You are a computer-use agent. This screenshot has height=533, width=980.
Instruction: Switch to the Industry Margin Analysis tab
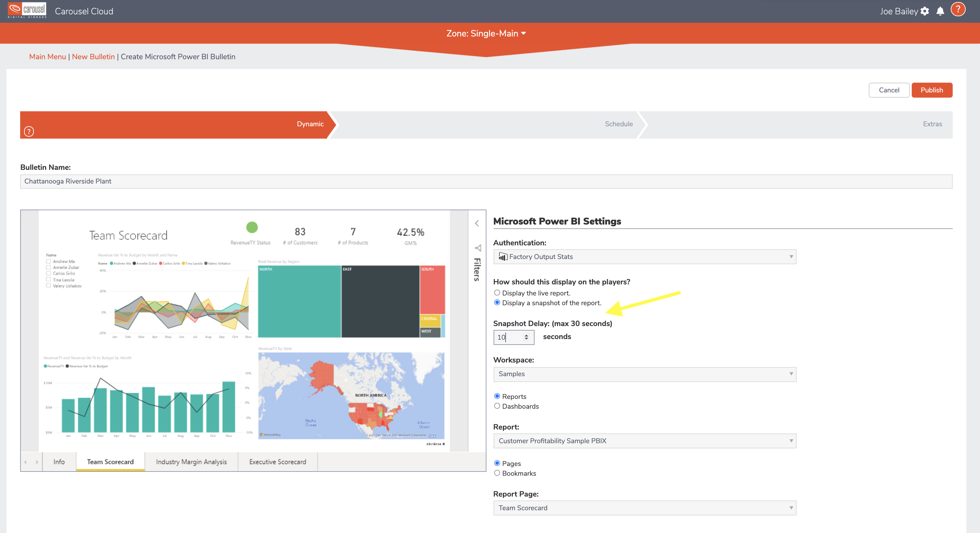[191, 461]
